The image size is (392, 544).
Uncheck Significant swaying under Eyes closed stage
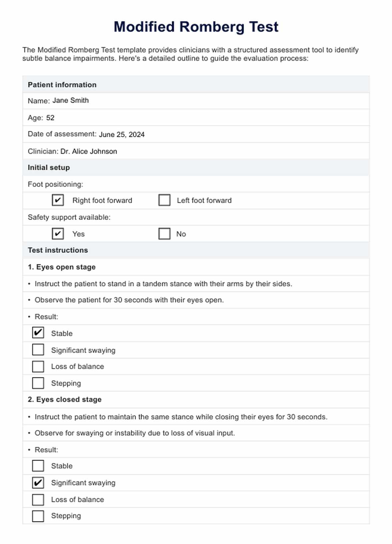coord(38,483)
